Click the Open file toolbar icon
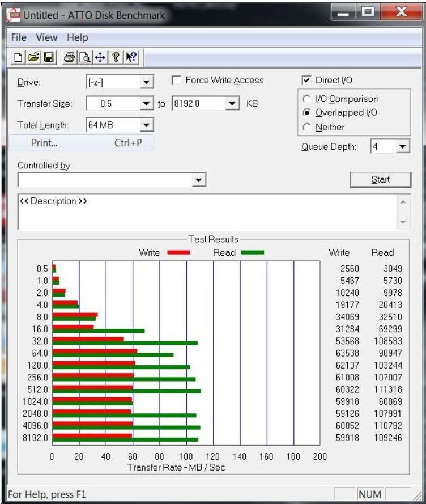Screen dimensions: 426x504 point(33,57)
